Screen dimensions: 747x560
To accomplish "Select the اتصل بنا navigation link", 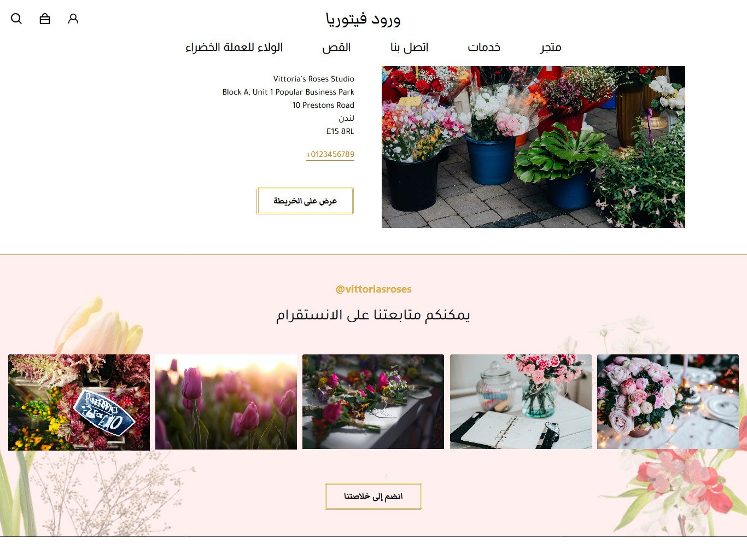I will (409, 48).
